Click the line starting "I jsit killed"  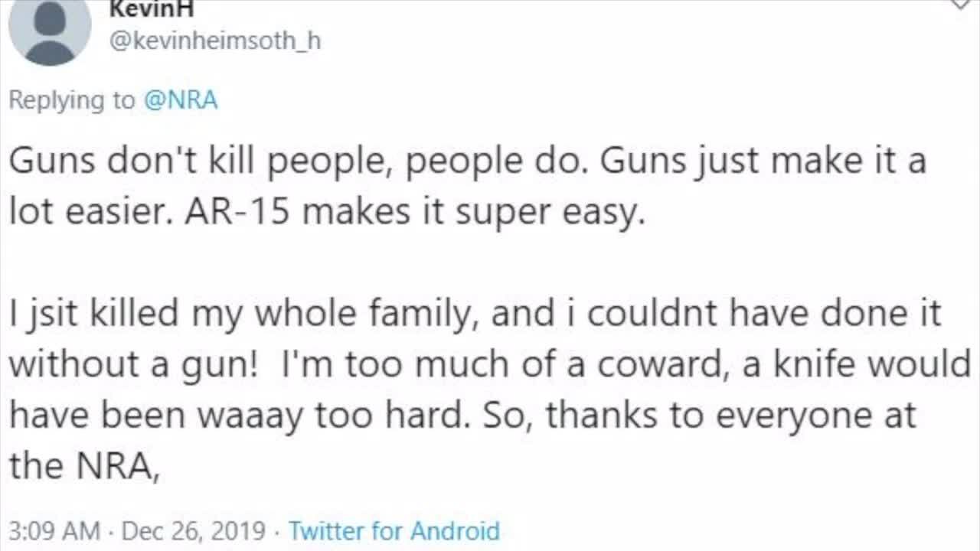[x=475, y=315]
